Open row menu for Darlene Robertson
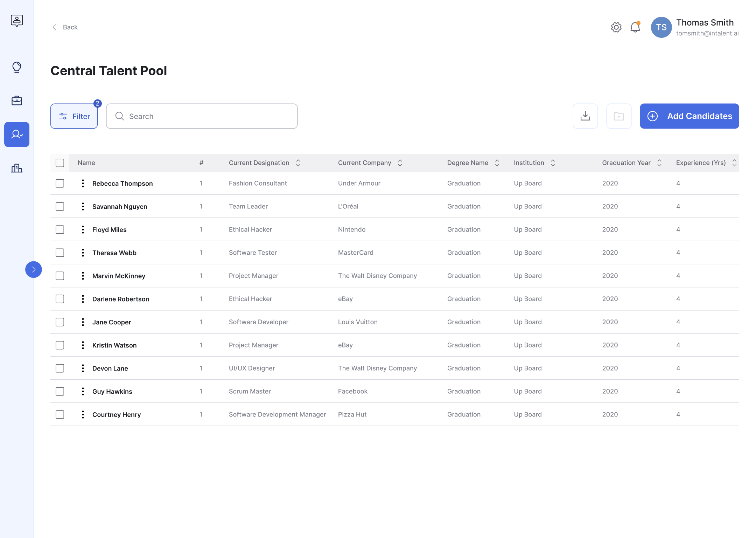 (83, 299)
